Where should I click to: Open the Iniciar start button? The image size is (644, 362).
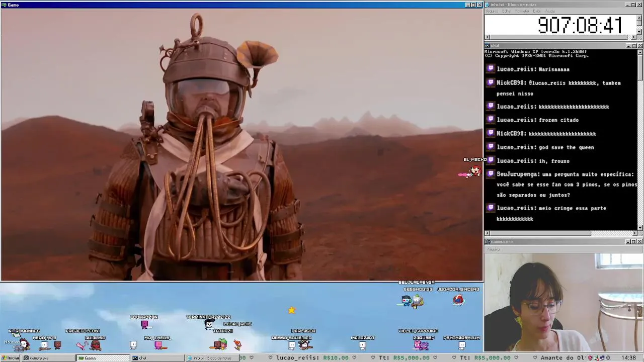[x=10, y=358]
